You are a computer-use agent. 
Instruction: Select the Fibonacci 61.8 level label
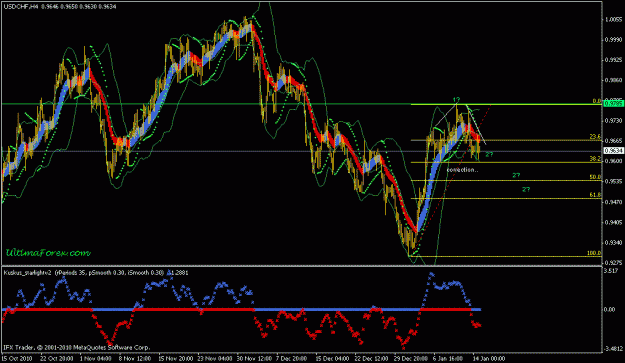[x=595, y=195]
